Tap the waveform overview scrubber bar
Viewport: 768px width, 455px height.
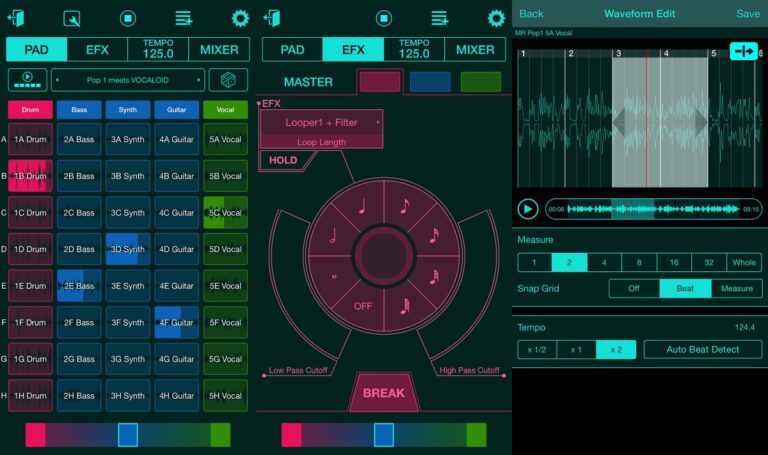coord(653,209)
